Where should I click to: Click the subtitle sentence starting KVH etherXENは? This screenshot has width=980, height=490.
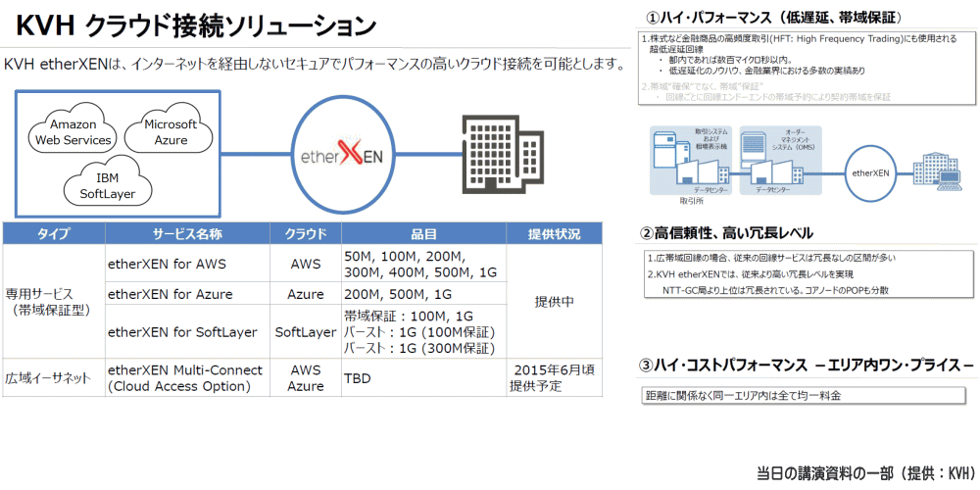pyautogui.click(x=315, y=65)
